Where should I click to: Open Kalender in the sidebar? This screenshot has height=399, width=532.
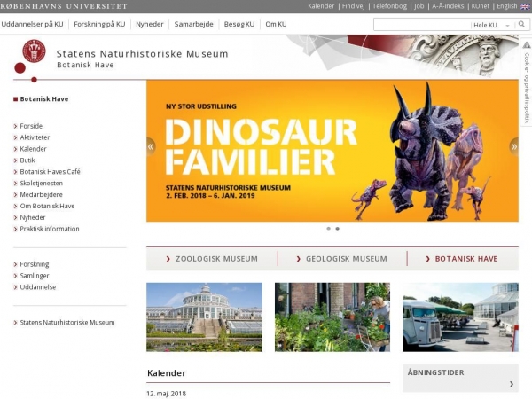tap(34, 149)
